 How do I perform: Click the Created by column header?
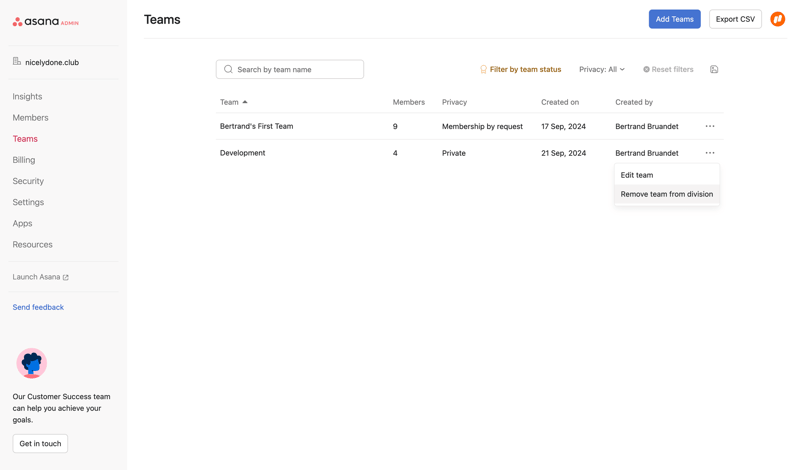click(x=634, y=102)
